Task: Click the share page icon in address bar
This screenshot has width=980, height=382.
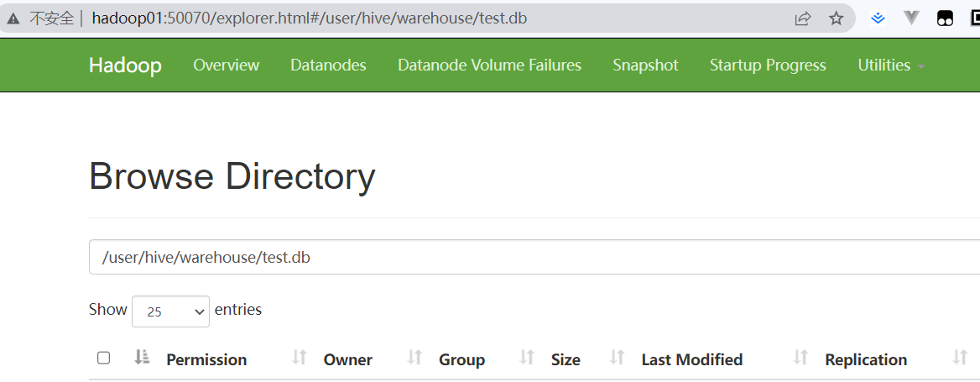Action: 803,18
